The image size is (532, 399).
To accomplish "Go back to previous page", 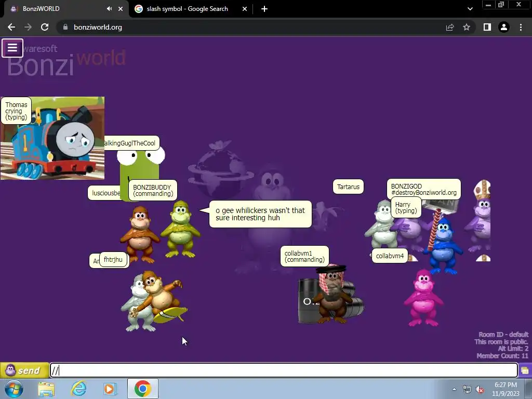I will point(11,27).
